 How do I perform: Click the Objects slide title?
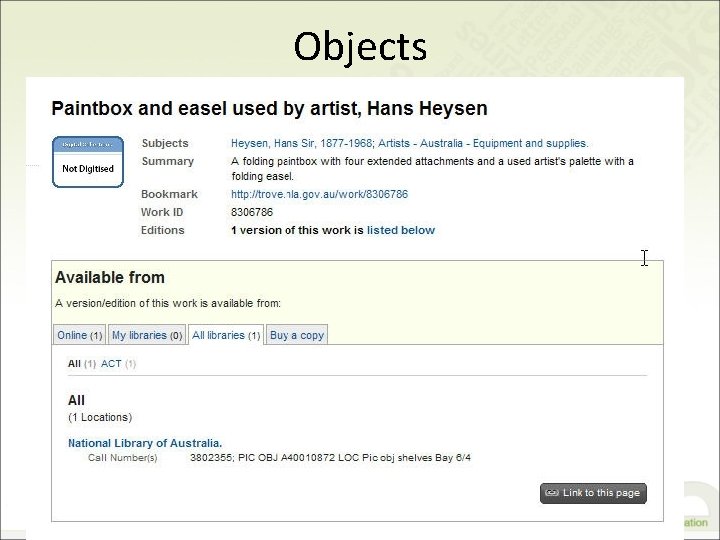tap(360, 46)
